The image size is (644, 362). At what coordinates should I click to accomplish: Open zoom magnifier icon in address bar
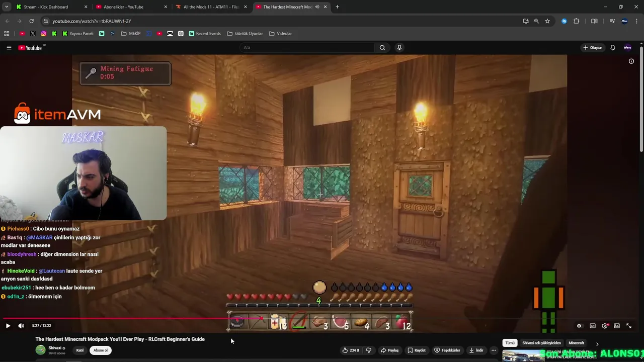click(x=536, y=21)
